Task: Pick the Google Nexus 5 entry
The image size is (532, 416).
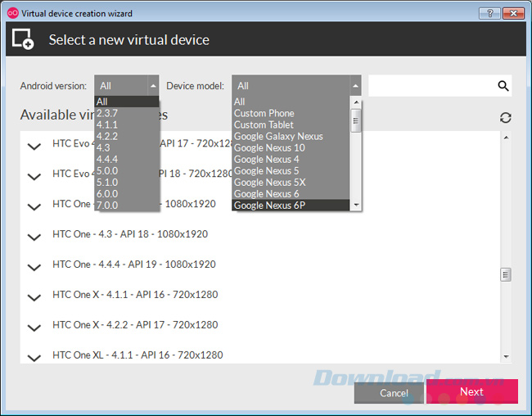Action: click(291, 171)
